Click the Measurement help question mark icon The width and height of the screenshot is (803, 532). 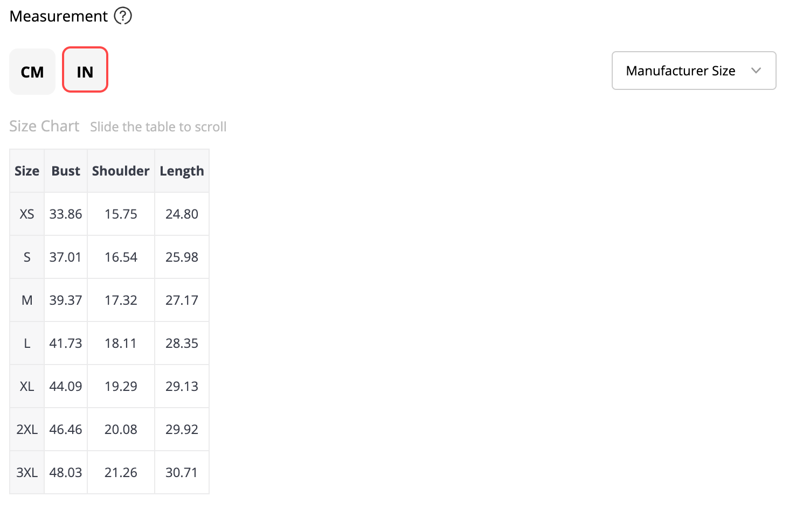pyautogui.click(x=123, y=16)
